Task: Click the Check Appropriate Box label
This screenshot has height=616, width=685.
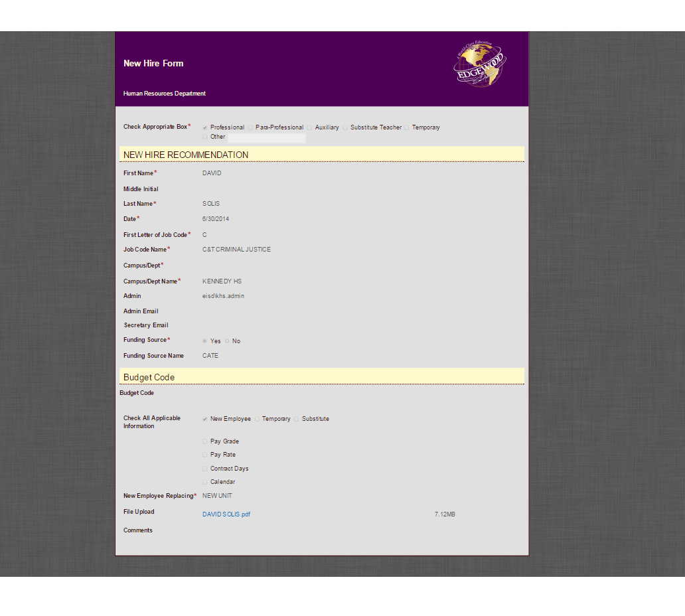Action: coord(157,127)
